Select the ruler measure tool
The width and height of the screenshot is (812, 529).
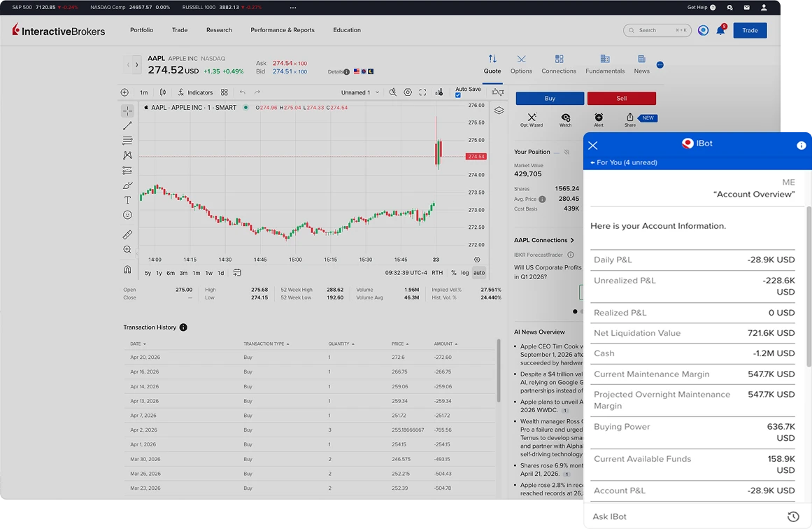127,234
